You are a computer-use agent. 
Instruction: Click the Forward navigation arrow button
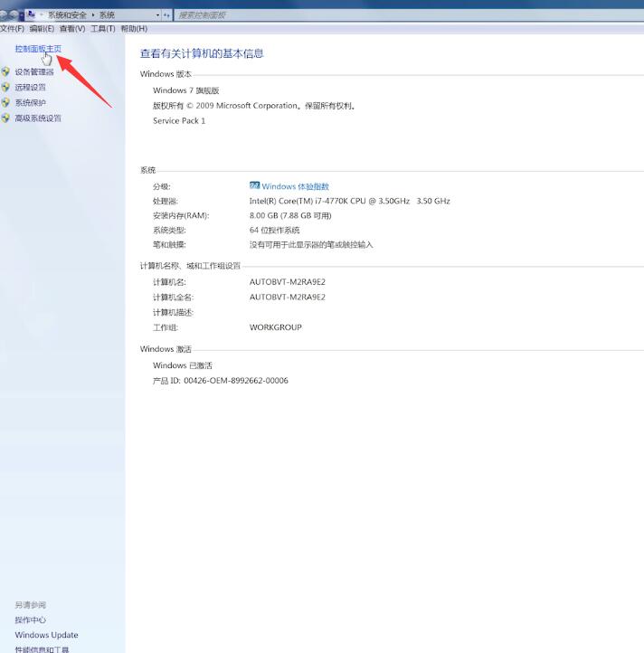pyautogui.click(x=14, y=15)
